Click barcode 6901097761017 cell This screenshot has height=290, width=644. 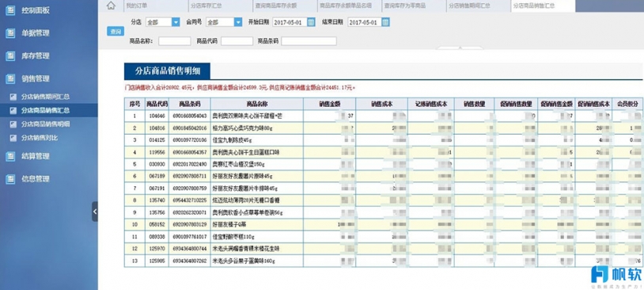pos(190,237)
